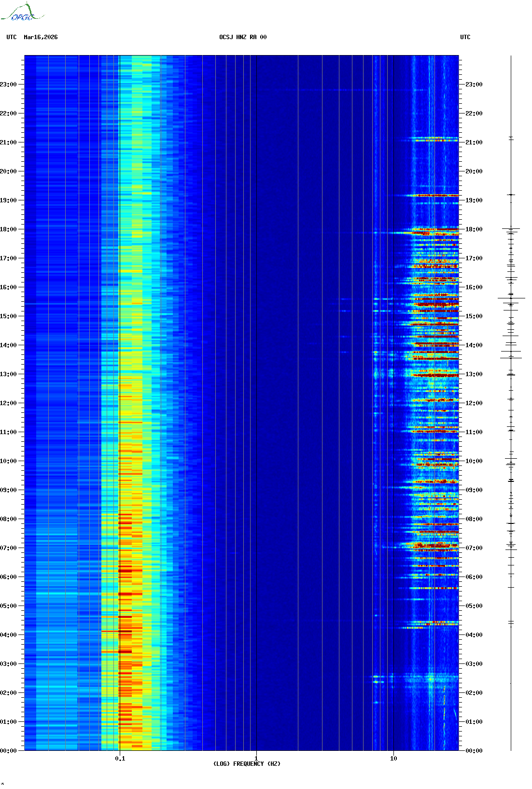Click the 21:00 label on right time axis

click(x=474, y=142)
